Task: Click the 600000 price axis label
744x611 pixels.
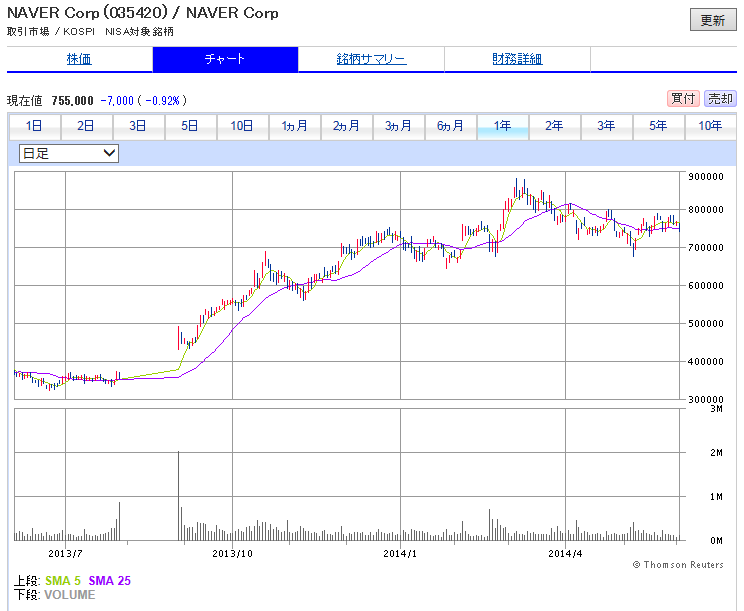Action: click(706, 285)
